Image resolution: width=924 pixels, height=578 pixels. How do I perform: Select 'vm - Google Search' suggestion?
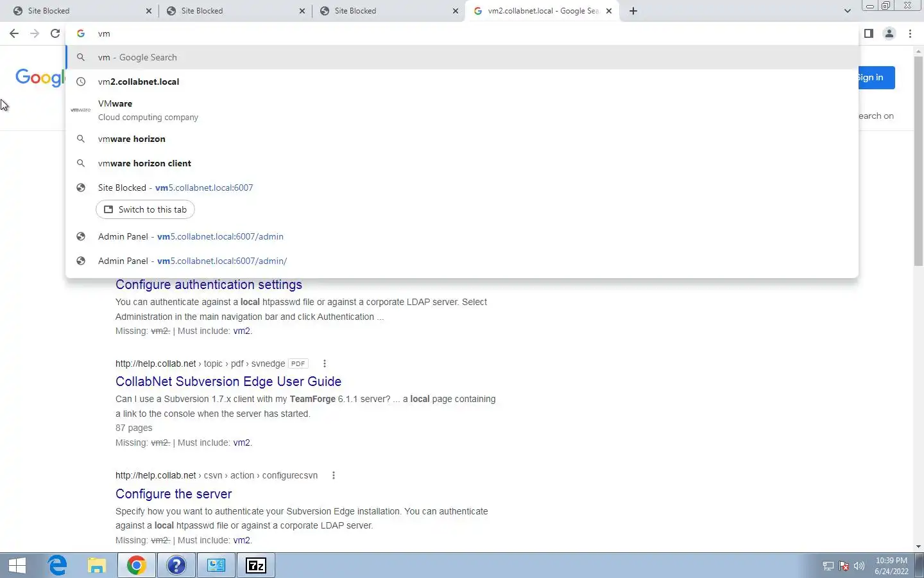click(x=462, y=57)
